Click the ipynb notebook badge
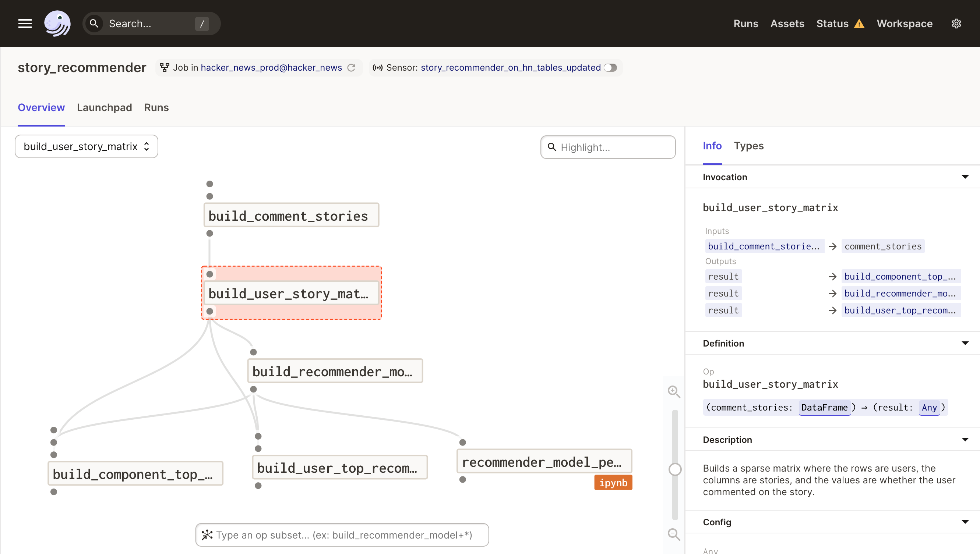This screenshot has width=980, height=554. [x=613, y=483]
